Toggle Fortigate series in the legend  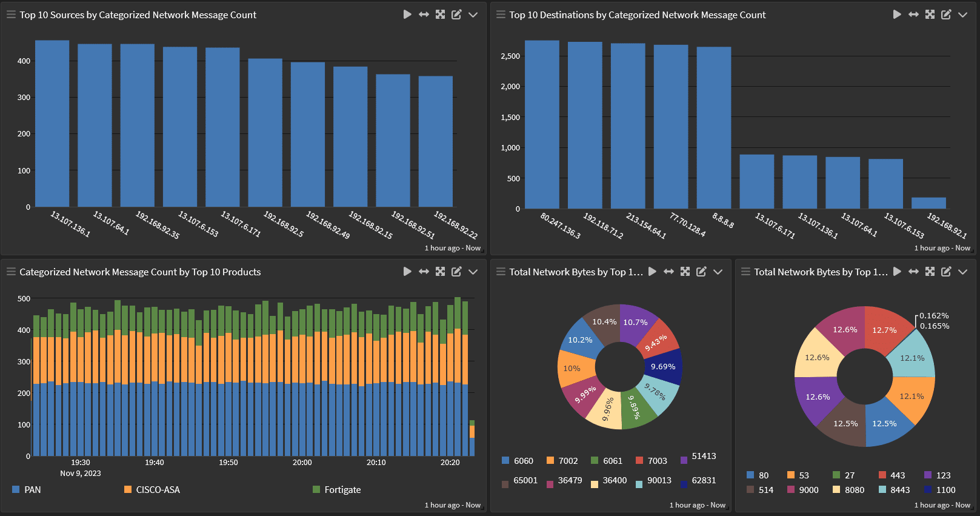tap(337, 489)
